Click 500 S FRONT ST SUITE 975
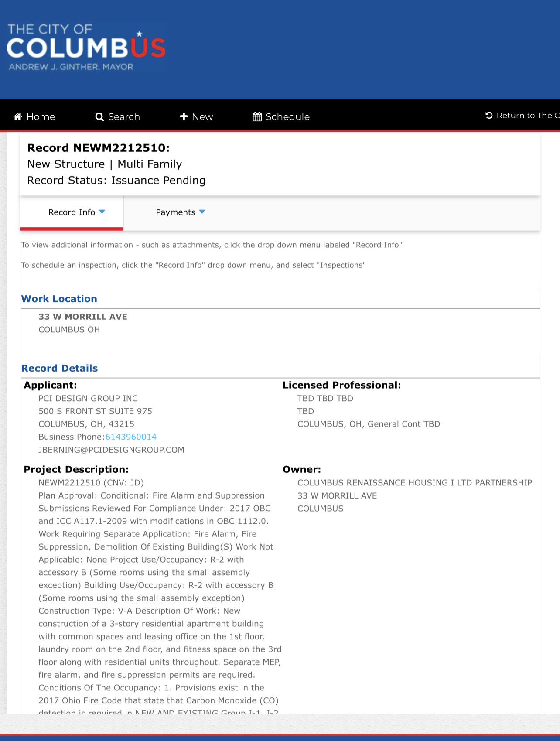This screenshot has height=741, width=560. click(95, 411)
